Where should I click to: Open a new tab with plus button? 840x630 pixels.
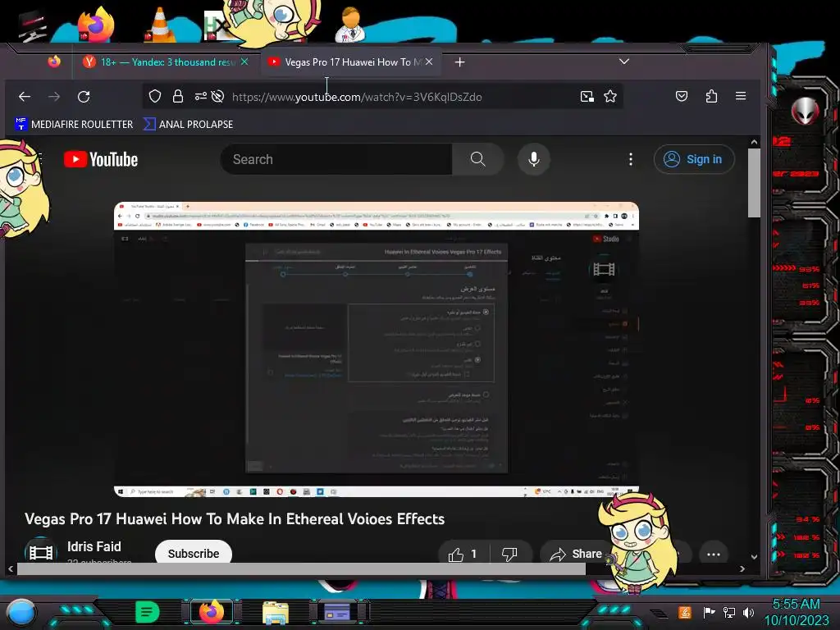(459, 62)
